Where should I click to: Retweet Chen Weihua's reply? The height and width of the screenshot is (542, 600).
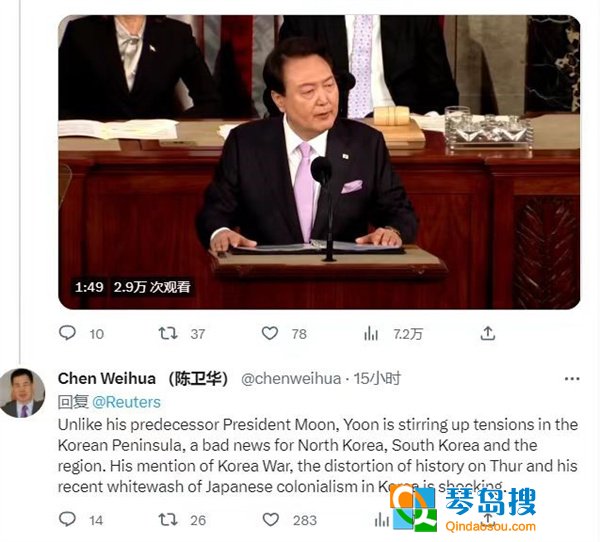click(168, 519)
